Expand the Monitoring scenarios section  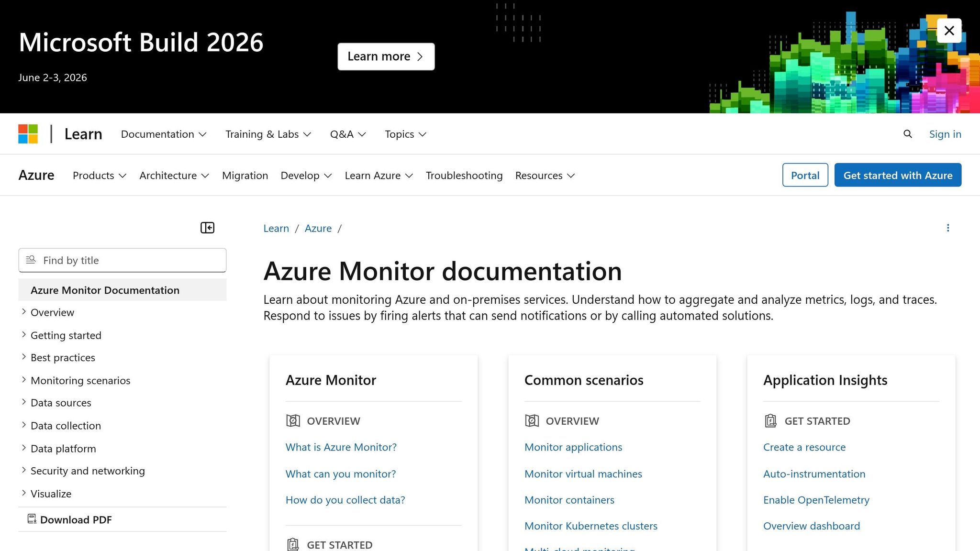(x=80, y=380)
